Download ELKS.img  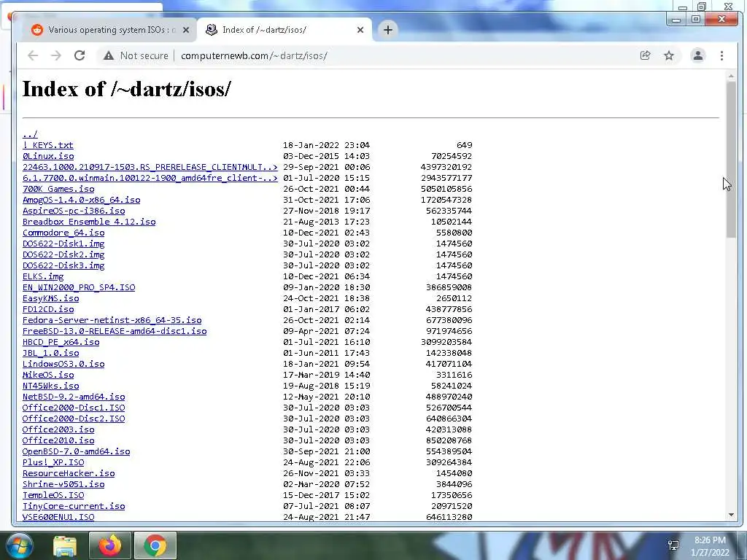(x=43, y=276)
